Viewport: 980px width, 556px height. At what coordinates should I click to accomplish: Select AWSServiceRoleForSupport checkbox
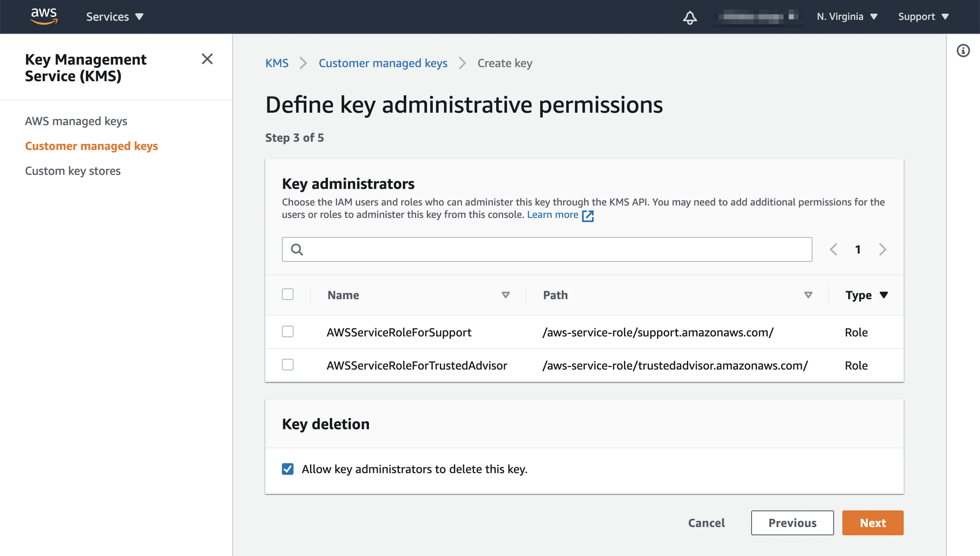(288, 331)
